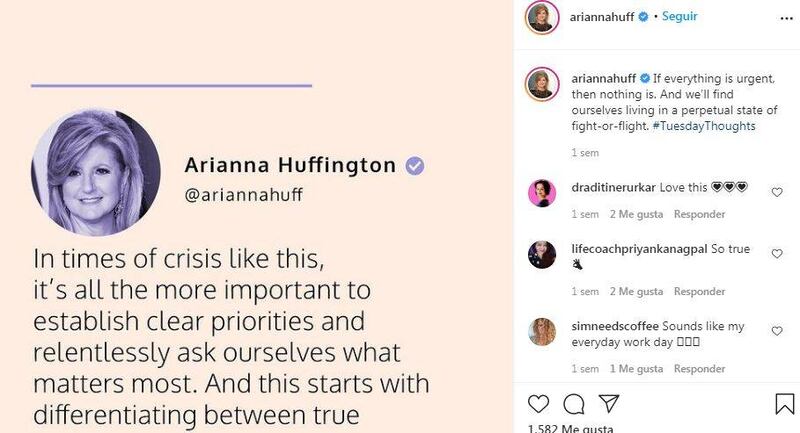Click Seguir to follow ariannahuff
800x433 pixels.
pyautogui.click(x=680, y=17)
